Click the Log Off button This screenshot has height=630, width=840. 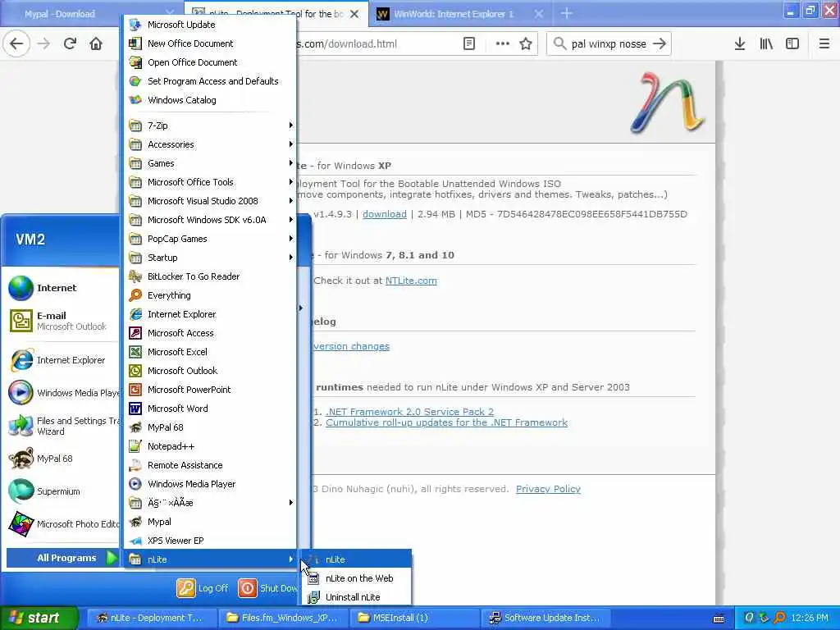(203, 588)
